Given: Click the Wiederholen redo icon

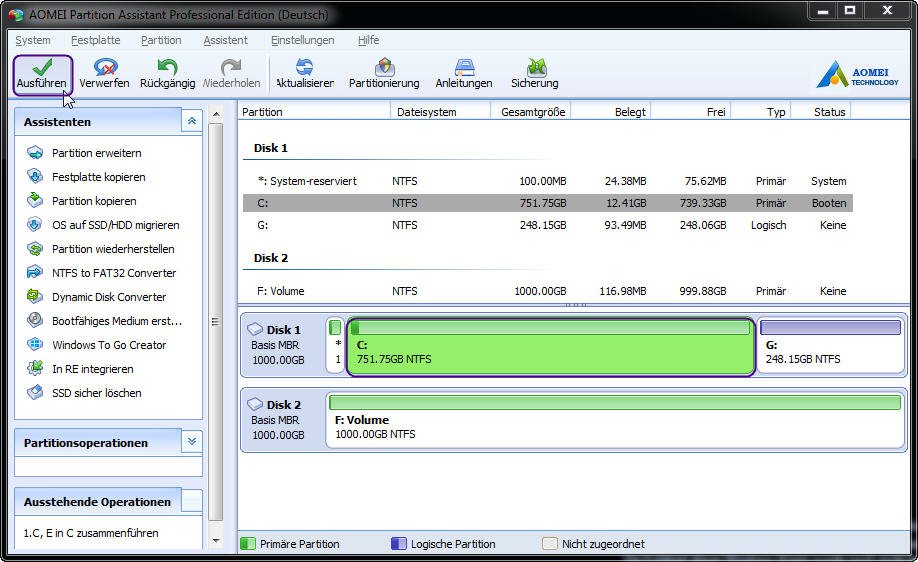Looking at the screenshot, I should coord(231,67).
